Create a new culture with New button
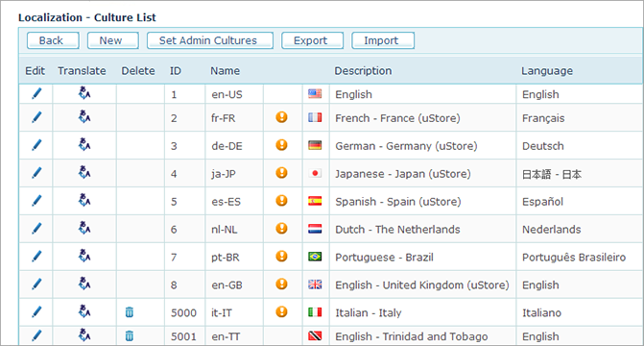 coord(113,40)
